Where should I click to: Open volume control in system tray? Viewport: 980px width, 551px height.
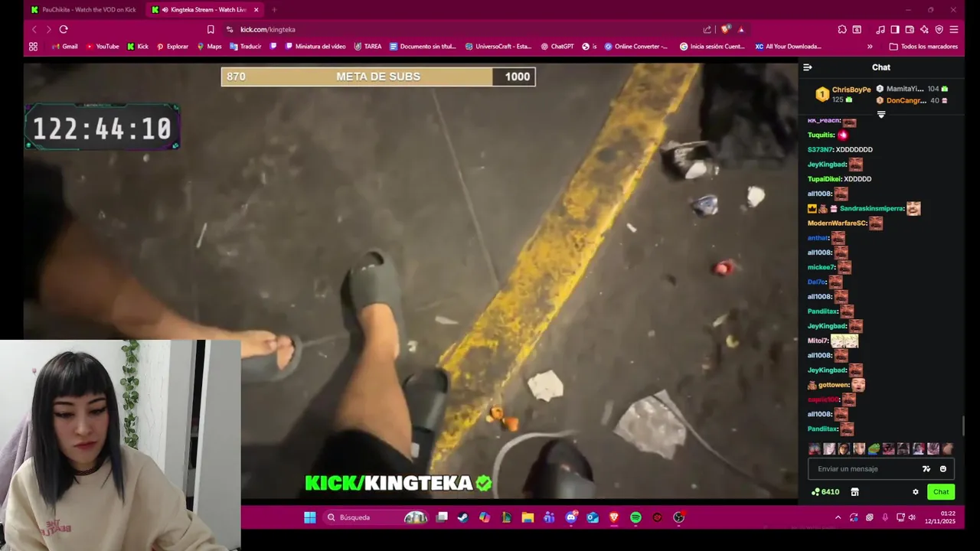click(912, 517)
